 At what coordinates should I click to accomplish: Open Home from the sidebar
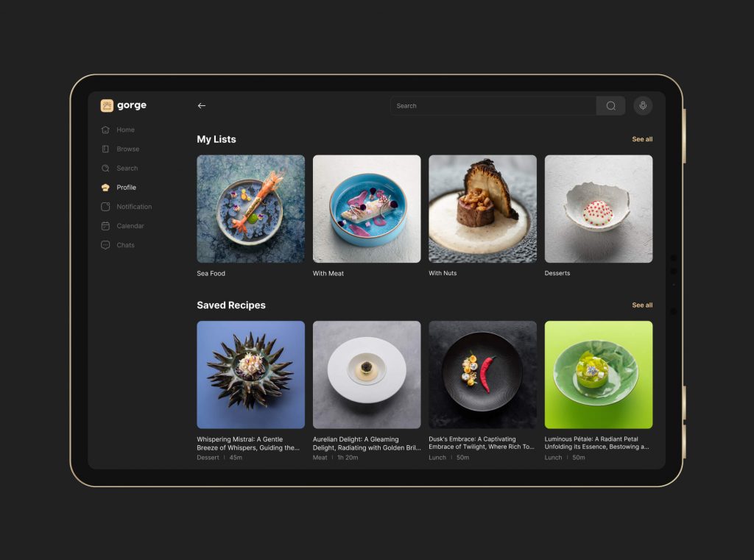tap(119, 130)
